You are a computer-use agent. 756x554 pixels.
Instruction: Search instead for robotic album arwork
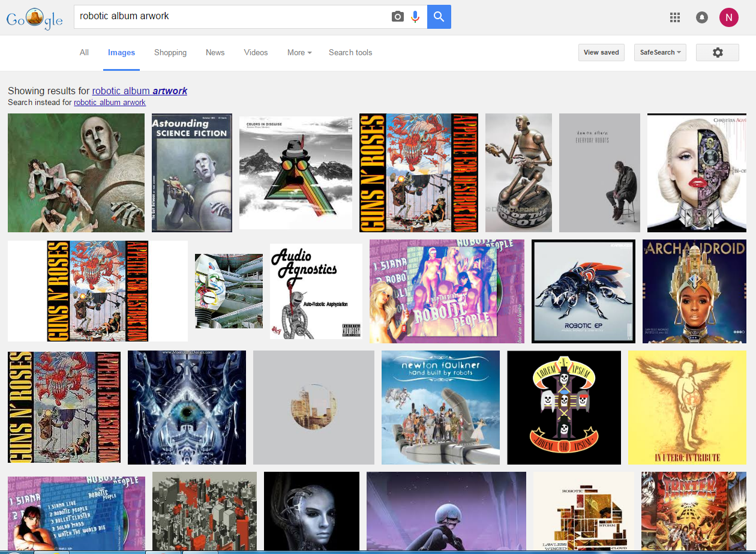pyautogui.click(x=110, y=102)
